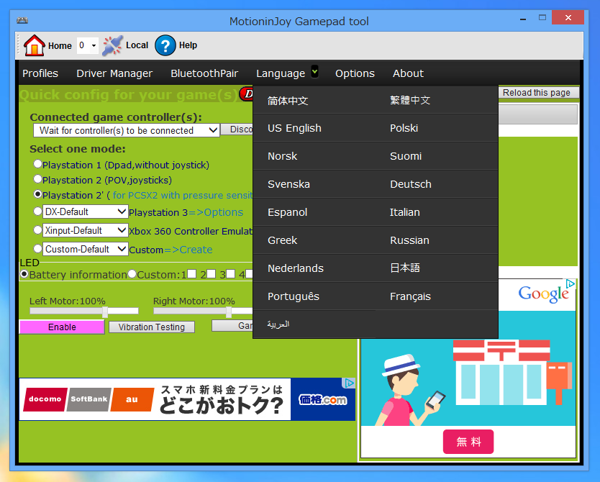
Task: Choose 简体中文 language
Action: [x=287, y=100]
